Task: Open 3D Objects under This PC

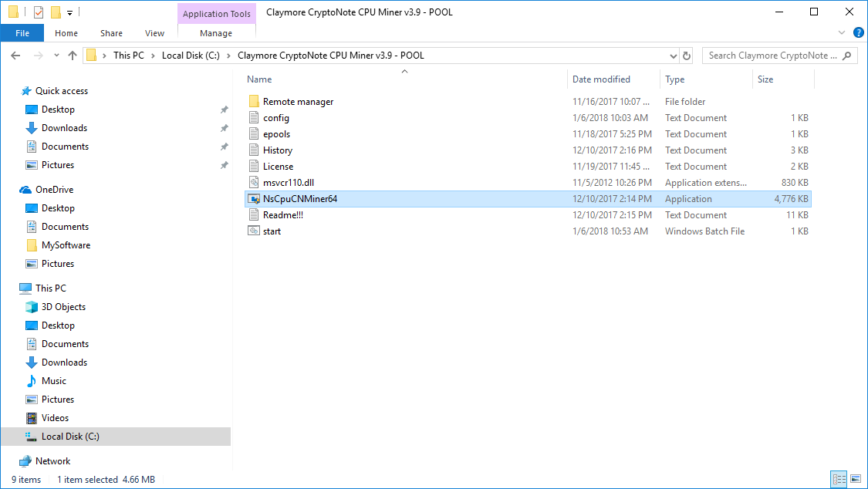Action: (x=63, y=307)
